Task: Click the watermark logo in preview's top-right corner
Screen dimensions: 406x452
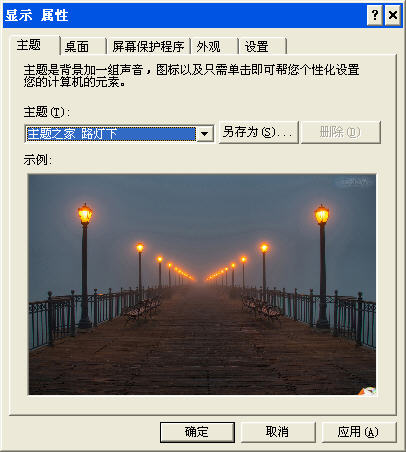Action: click(354, 182)
